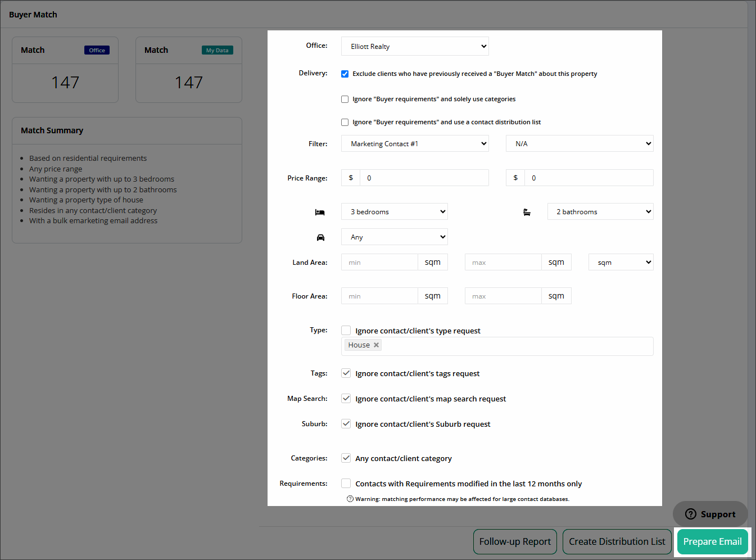
Task: Click the maximum price input field
Action: 589,178
